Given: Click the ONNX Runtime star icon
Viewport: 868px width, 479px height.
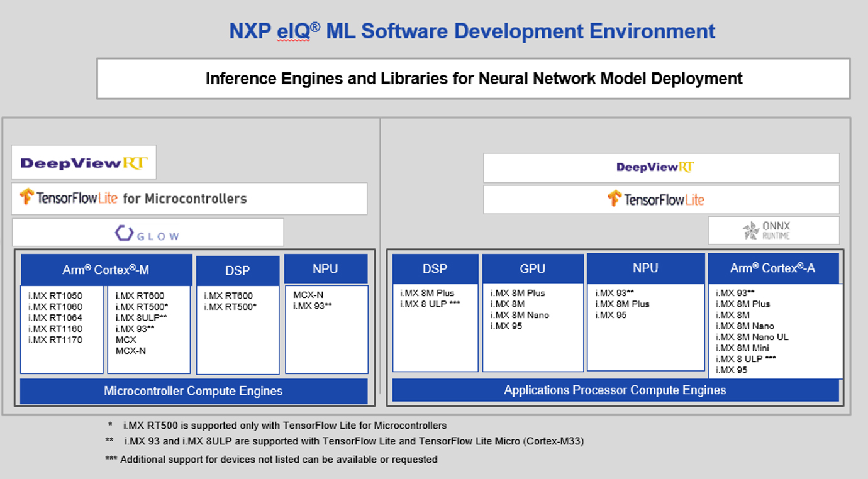Looking at the screenshot, I should click(750, 231).
